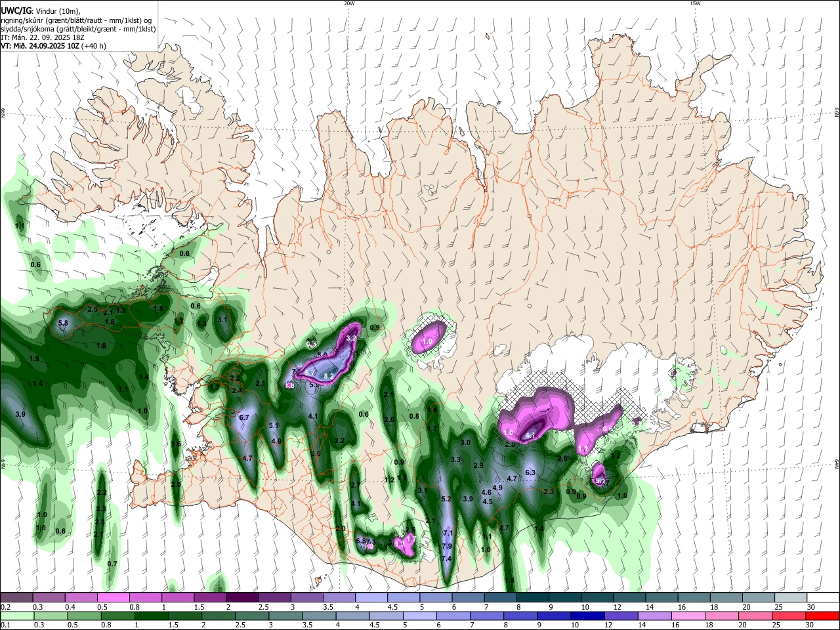
Task: Choose the snow scale swatch between 1 and 1.5
Action: (178, 597)
